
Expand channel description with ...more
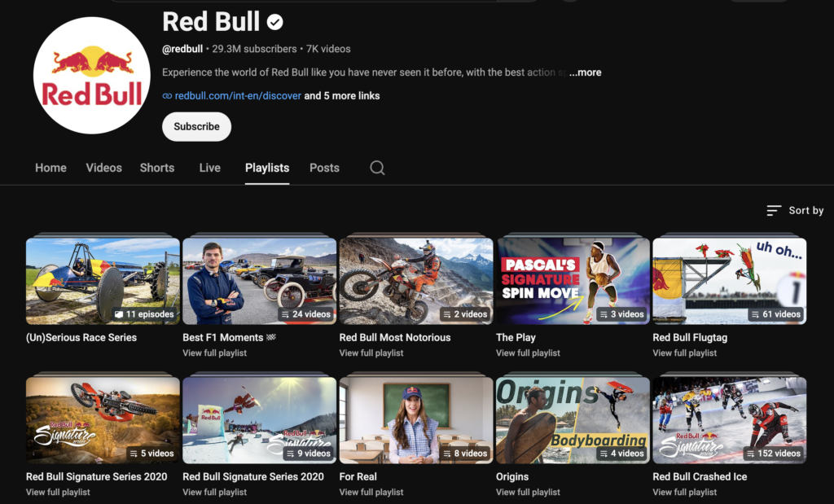point(585,72)
